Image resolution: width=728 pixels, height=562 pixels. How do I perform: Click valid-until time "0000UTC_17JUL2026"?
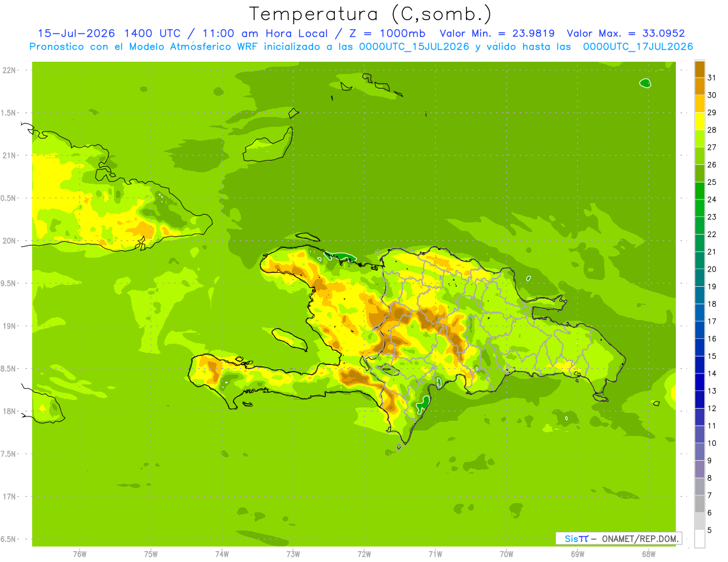click(638, 47)
